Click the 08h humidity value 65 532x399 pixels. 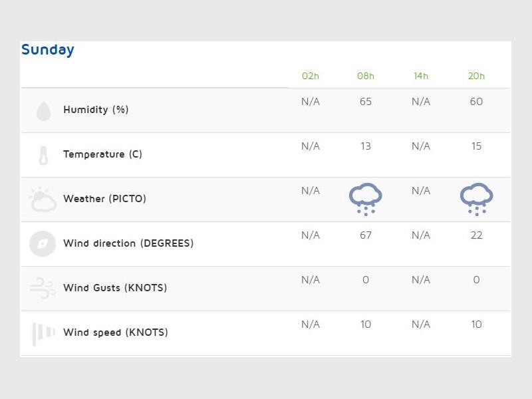coord(366,102)
